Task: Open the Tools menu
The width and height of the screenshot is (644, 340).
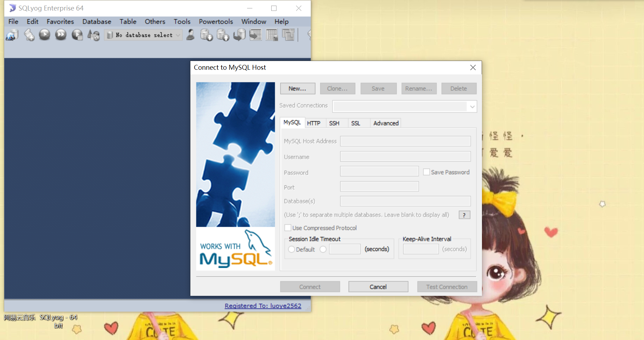Action: [182, 21]
